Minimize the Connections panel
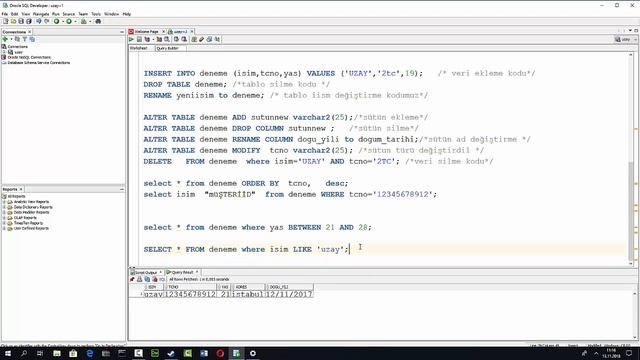The height and width of the screenshot is (360, 640). (122, 32)
